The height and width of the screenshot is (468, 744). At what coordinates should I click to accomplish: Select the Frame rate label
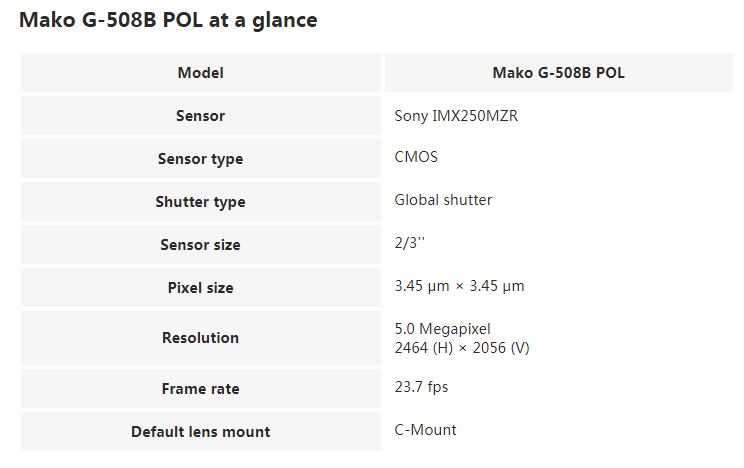[201, 389]
